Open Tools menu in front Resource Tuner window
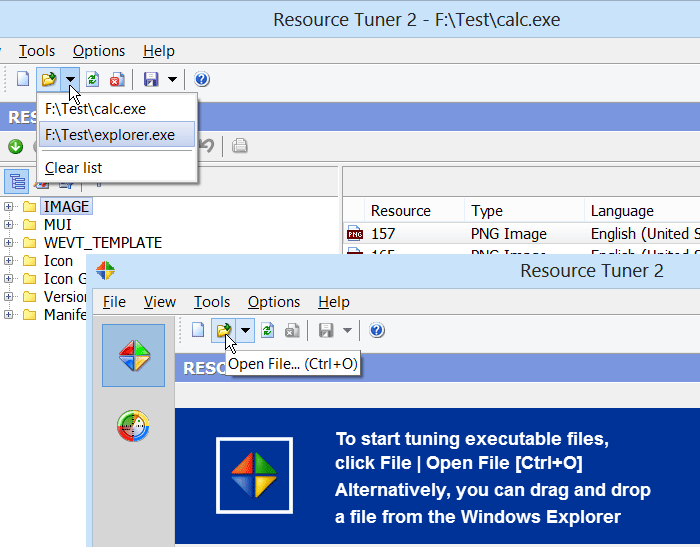 [x=212, y=302]
